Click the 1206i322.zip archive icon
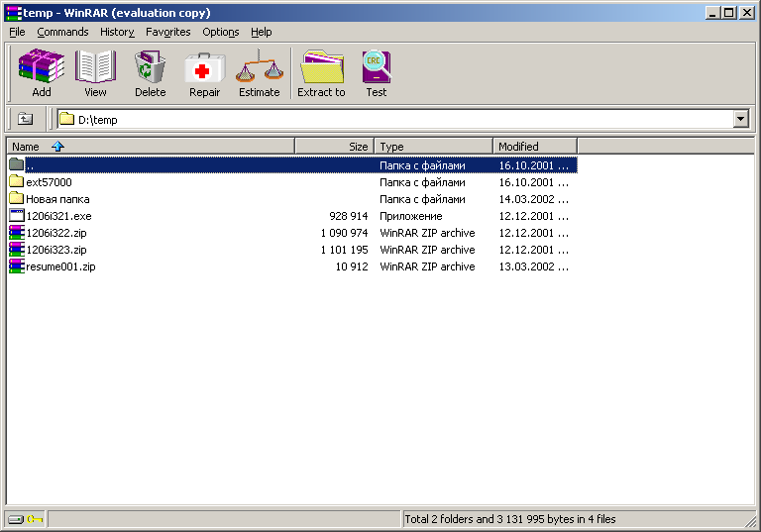Viewport: 761px width, 532px height. click(x=17, y=233)
